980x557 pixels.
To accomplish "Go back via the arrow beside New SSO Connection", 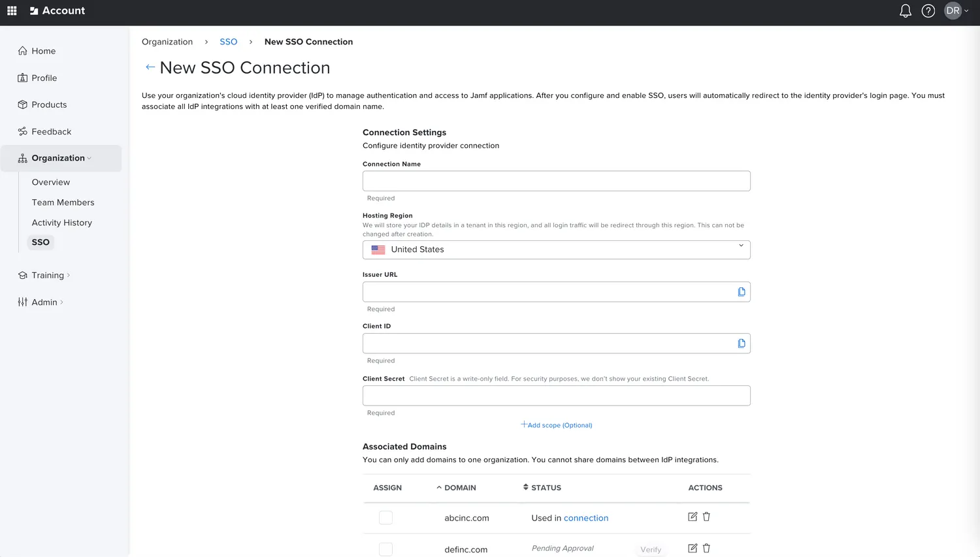I will click(150, 67).
